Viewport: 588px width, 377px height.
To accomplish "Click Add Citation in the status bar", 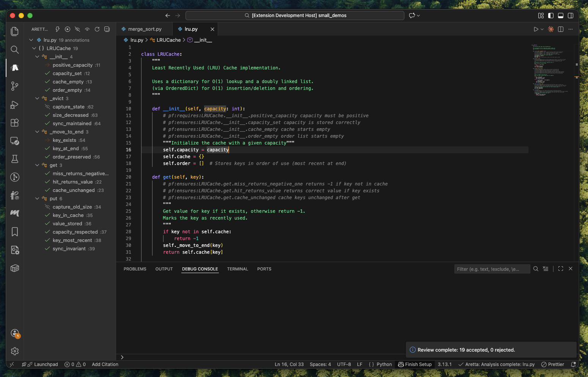I will [x=105, y=364].
